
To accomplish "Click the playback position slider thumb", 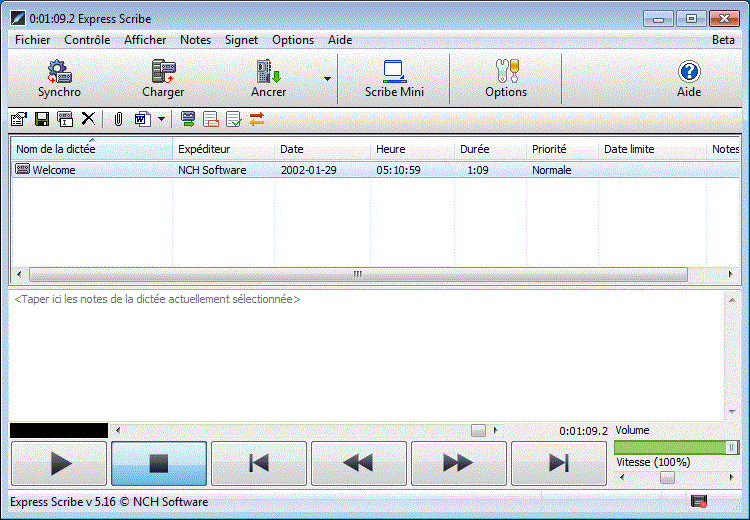I will (478, 430).
